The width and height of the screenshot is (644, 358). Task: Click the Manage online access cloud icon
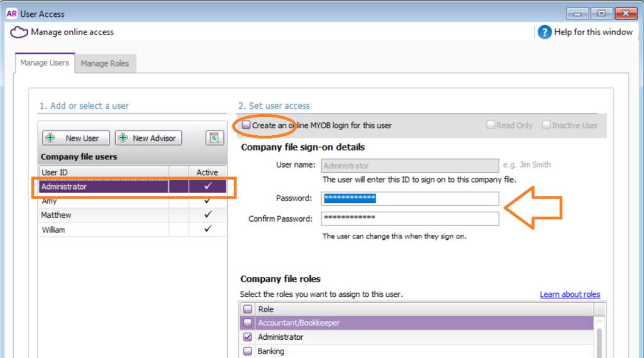[x=19, y=32]
